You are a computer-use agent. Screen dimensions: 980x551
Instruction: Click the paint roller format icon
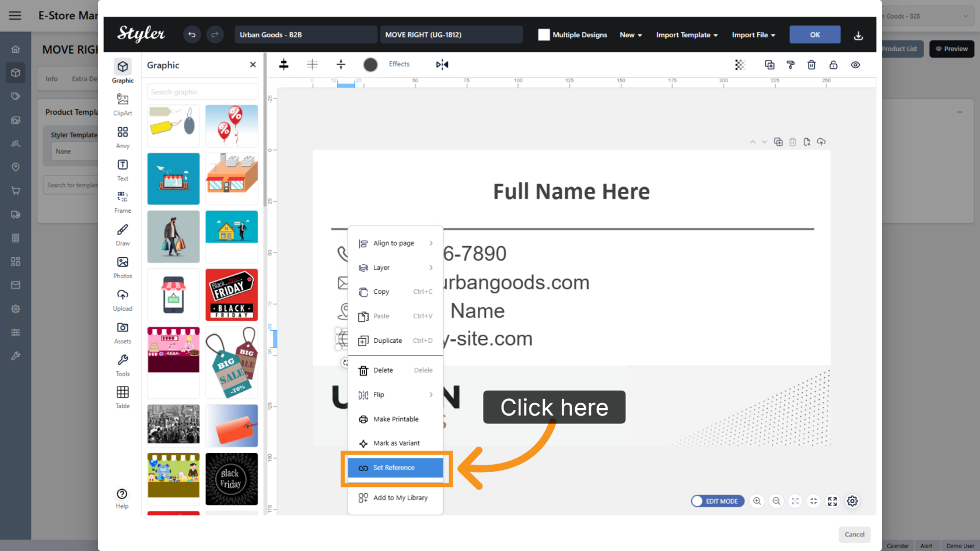pyautogui.click(x=790, y=65)
